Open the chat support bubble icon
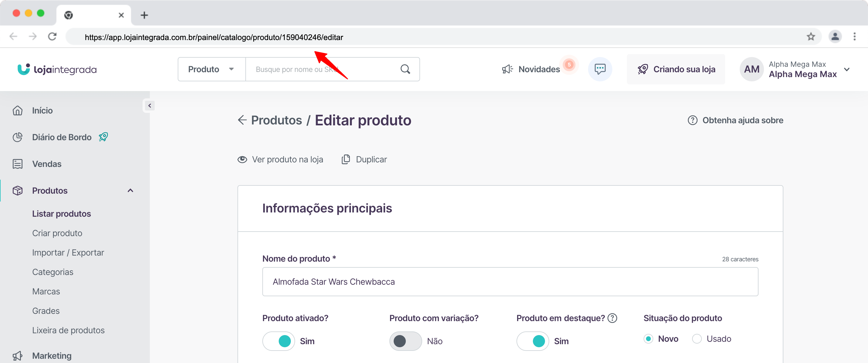The width and height of the screenshot is (868, 363). pos(600,69)
